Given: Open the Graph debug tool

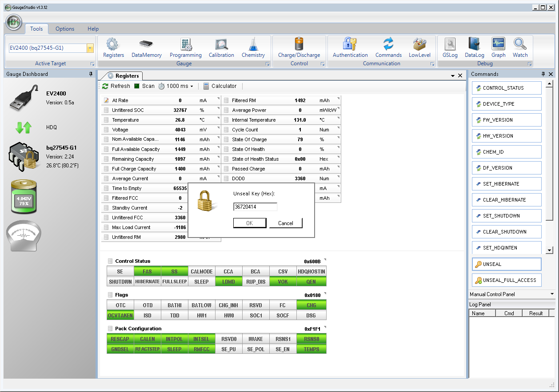Looking at the screenshot, I should click(x=498, y=48).
